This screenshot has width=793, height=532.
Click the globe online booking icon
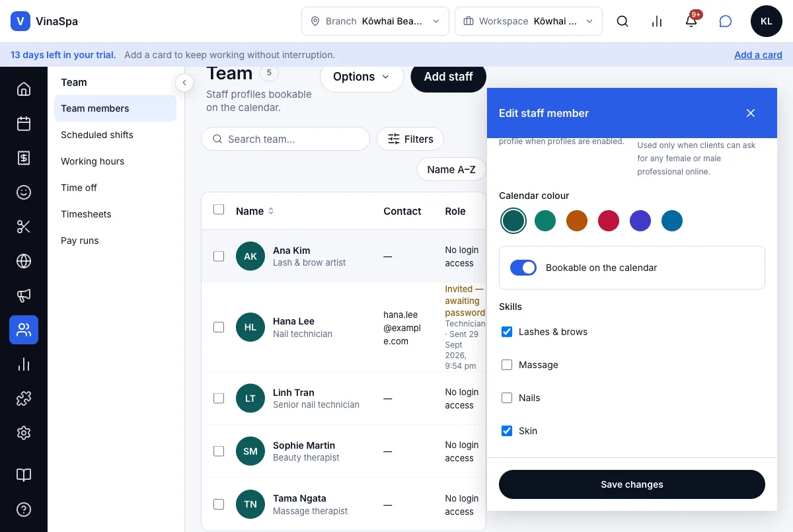(x=24, y=261)
